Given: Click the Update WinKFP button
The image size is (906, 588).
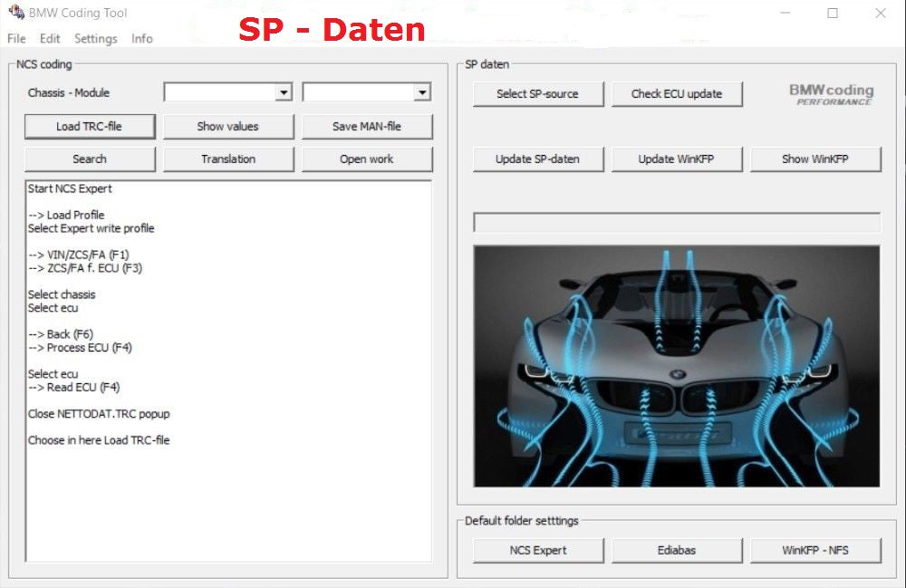Looking at the screenshot, I should [677, 159].
